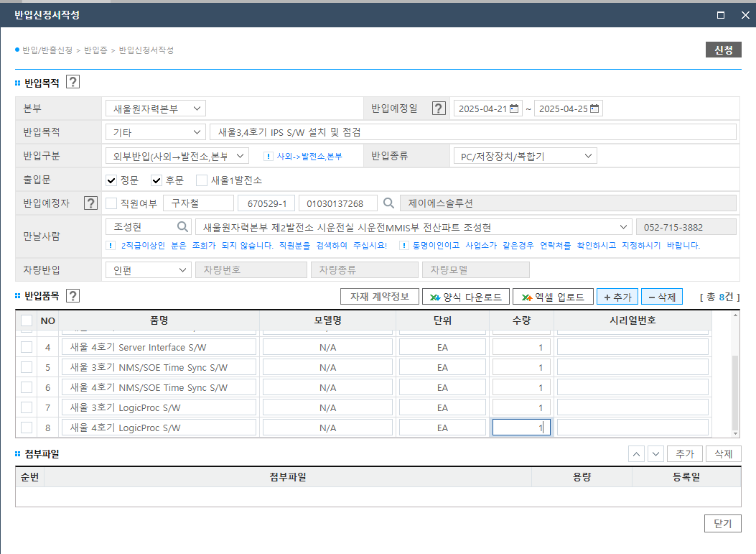The height and width of the screenshot is (554, 756).
Task: Click search magnifier next to phone 01030137268
Action: (388, 203)
